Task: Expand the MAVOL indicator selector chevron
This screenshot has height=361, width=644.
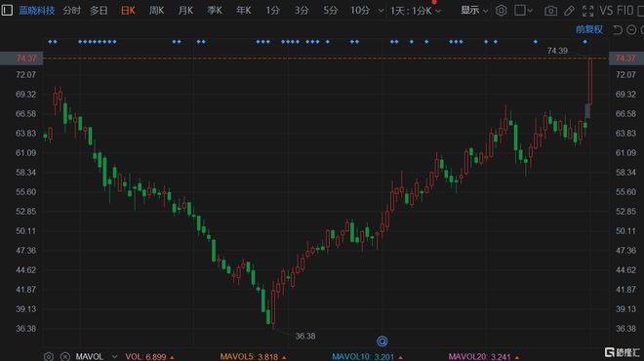Action: click(114, 356)
